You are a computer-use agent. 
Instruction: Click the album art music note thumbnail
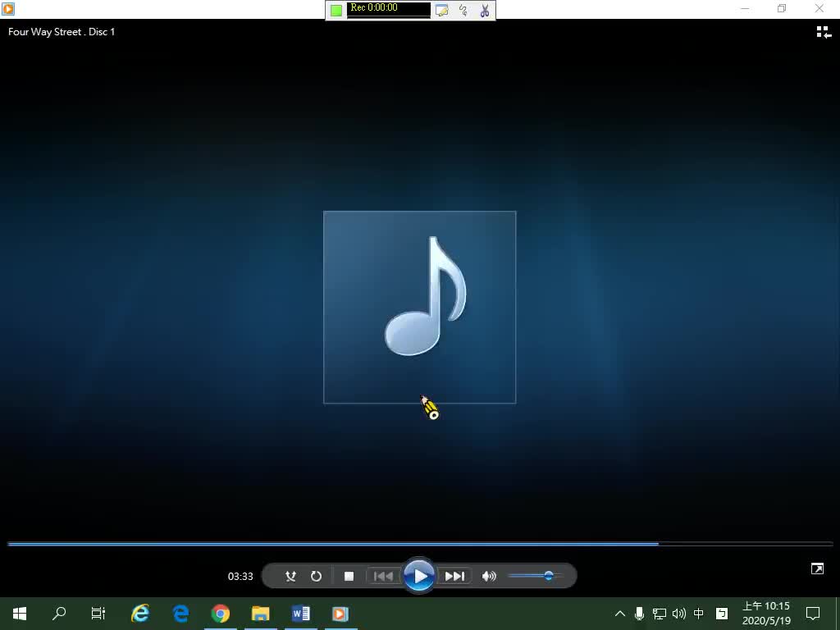(x=419, y=307)
